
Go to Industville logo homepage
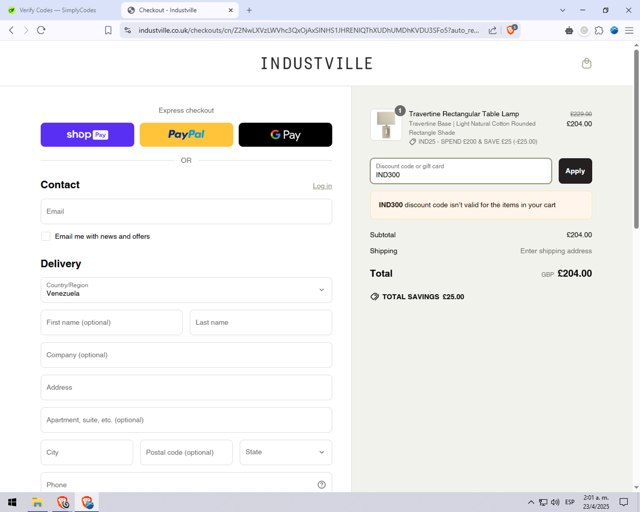pos(317,63)
